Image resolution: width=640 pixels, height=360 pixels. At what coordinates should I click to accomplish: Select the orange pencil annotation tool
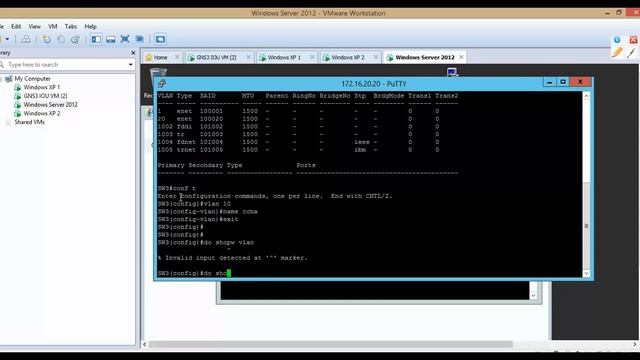[x=617, y=52]
